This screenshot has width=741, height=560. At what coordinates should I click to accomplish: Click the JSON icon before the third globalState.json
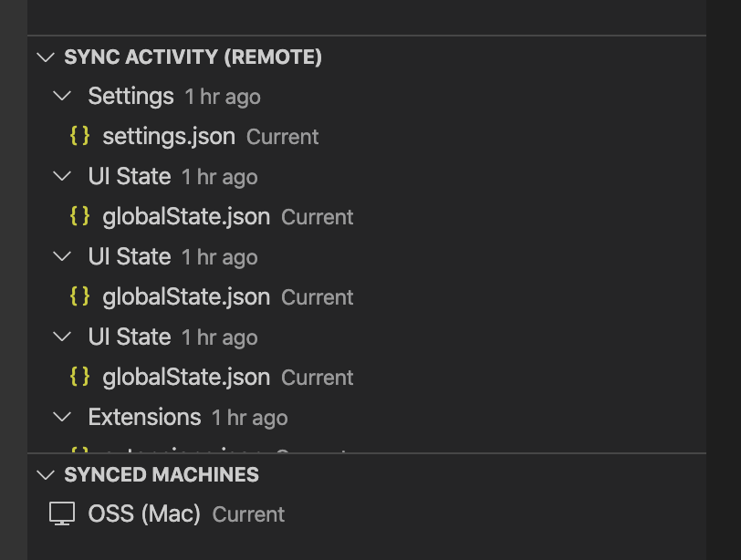tap(80, 377)
